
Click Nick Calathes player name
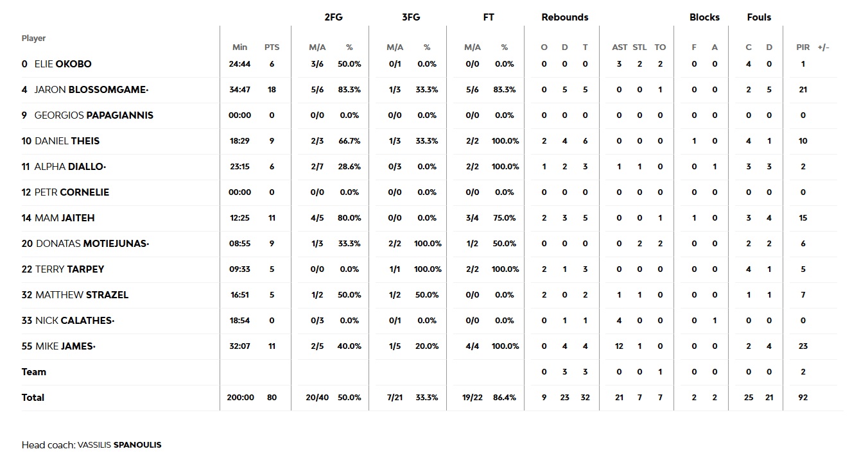click(x=74, y=321)
